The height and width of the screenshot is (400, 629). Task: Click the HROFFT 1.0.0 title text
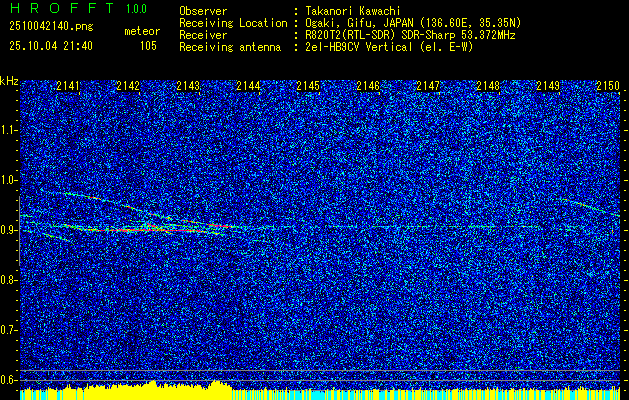pos(78,8)
